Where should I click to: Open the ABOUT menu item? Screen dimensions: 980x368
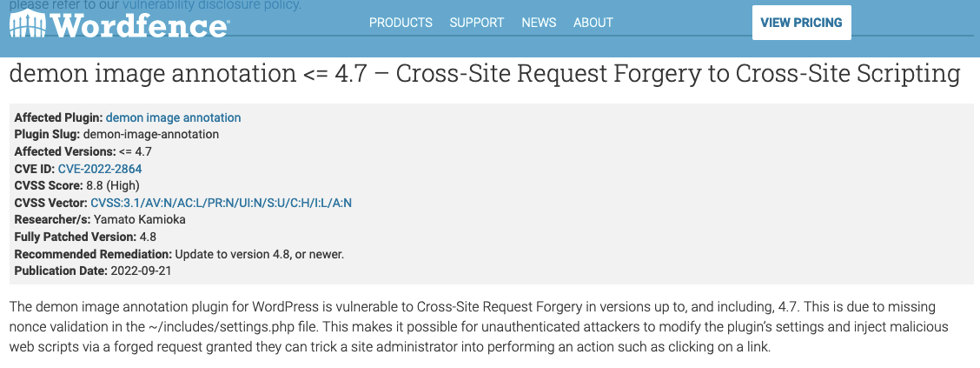pyautogui.click(x=593, y=23)
